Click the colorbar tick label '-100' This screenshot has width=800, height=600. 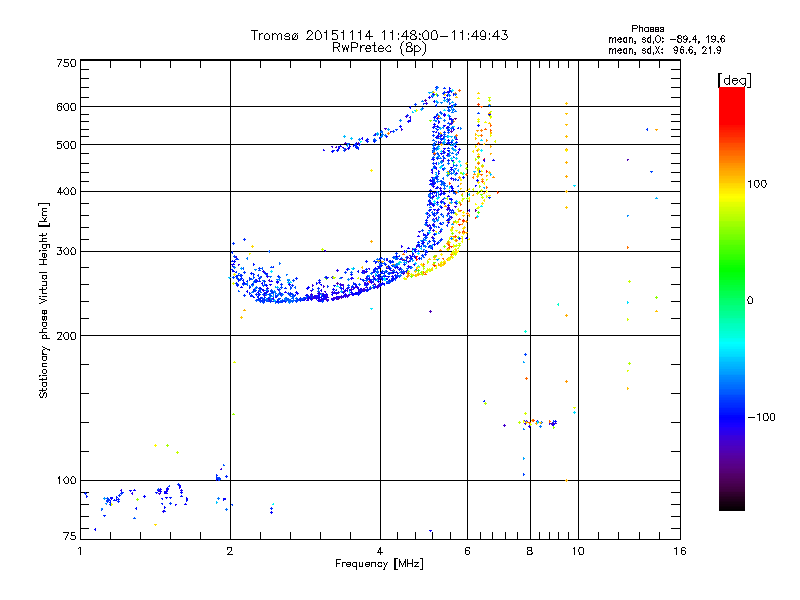761,417
